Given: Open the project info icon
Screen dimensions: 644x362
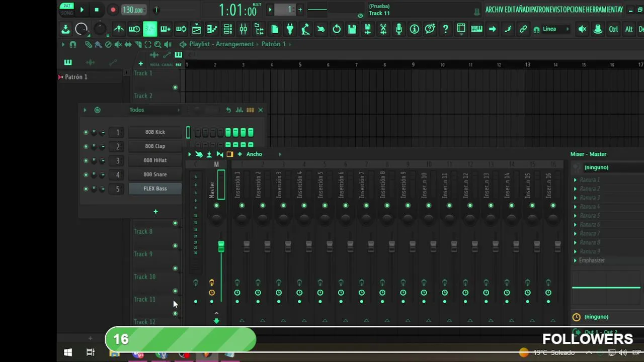Looking at the screenshot, I should coord(415,29).
